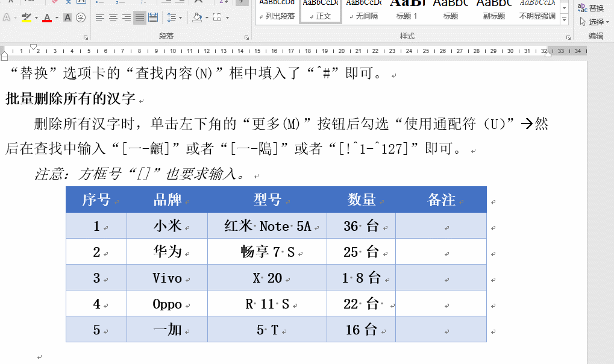
Task: Click the italic note 注意:方框号 line
Action: pyautogui.click(x=141, y=174)
